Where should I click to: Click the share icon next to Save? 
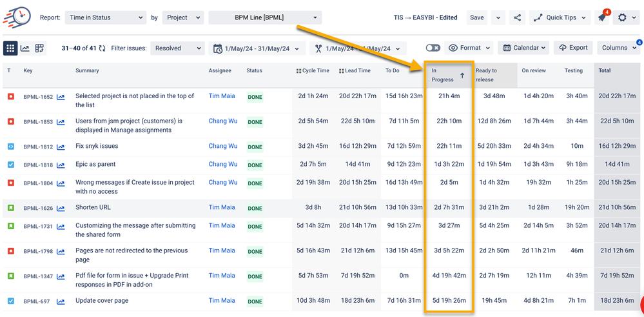click(517, 18)
